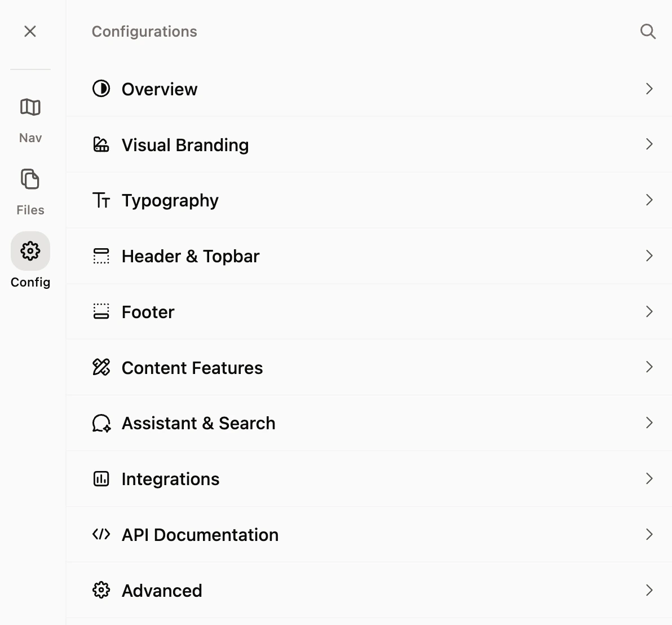Select the Footer layout icon
The width and height of the screenshot is (672, 625).
(101, 311)
